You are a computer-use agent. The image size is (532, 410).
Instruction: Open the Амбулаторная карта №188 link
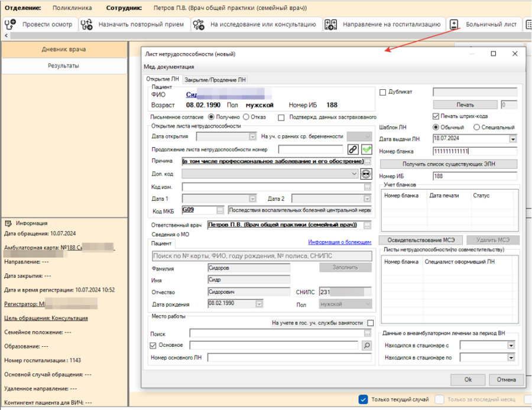pyautogui.click(x=59, y=248)
